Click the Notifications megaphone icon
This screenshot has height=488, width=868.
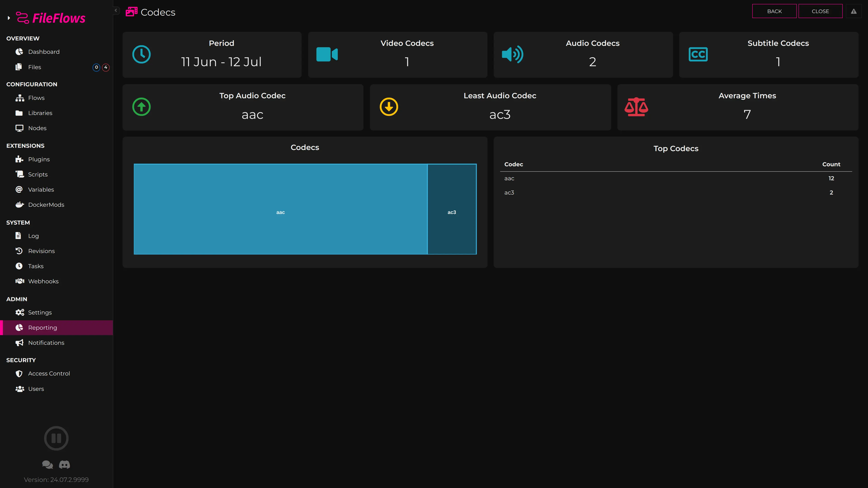coord(19,343)
